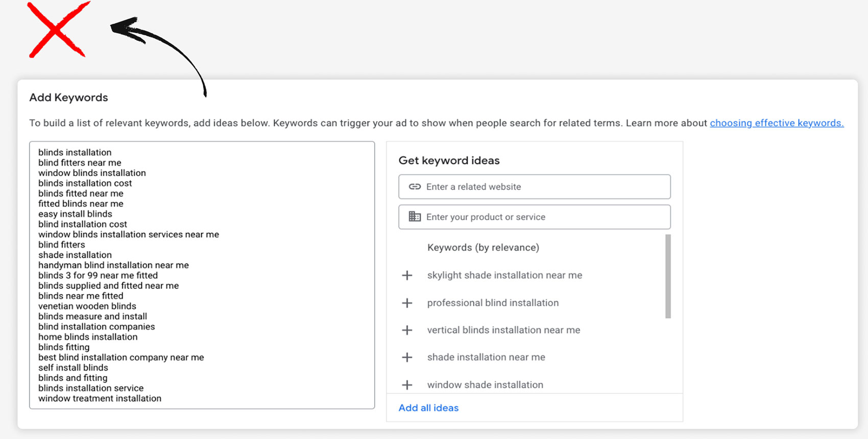Click plus icon for vertical blinds installation near me
Viewport: 868px width, 439px height.
pos(407,330)
